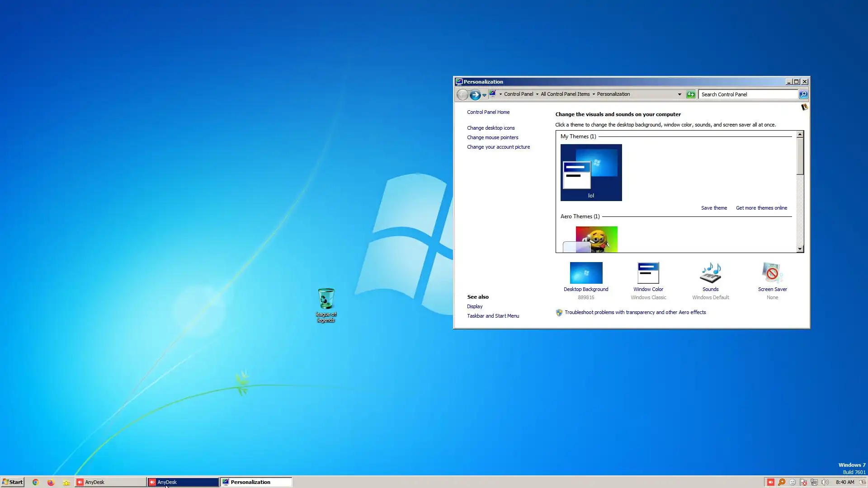Click the theme list scroll down arrow
The height and width of the screenshot is (488, 868).
800,249
